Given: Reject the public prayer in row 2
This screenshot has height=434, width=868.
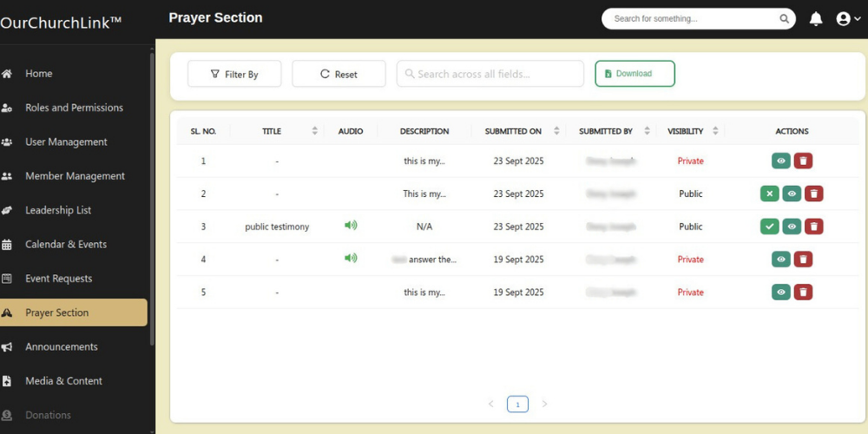Looking at the screenshot, I should [769, 194].
